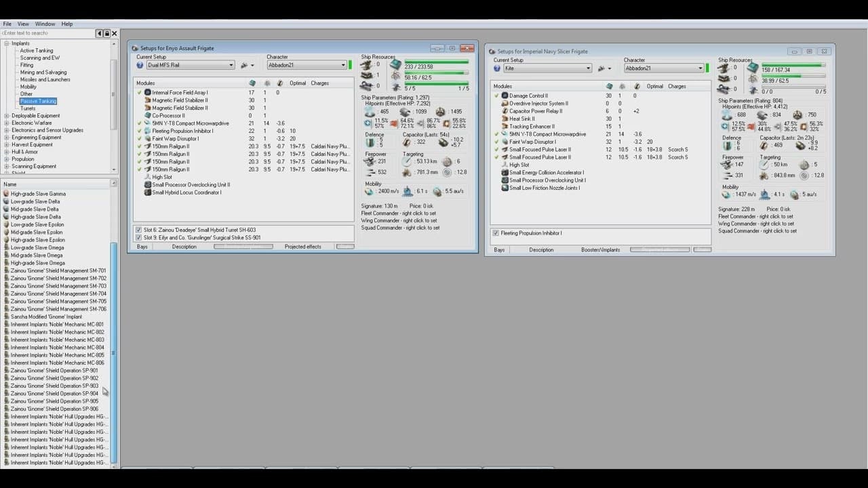Image resolution: width=868 pixels, height=488 pixels.
Task: Select Turrets under Implants
Action: tap(28, 108)
